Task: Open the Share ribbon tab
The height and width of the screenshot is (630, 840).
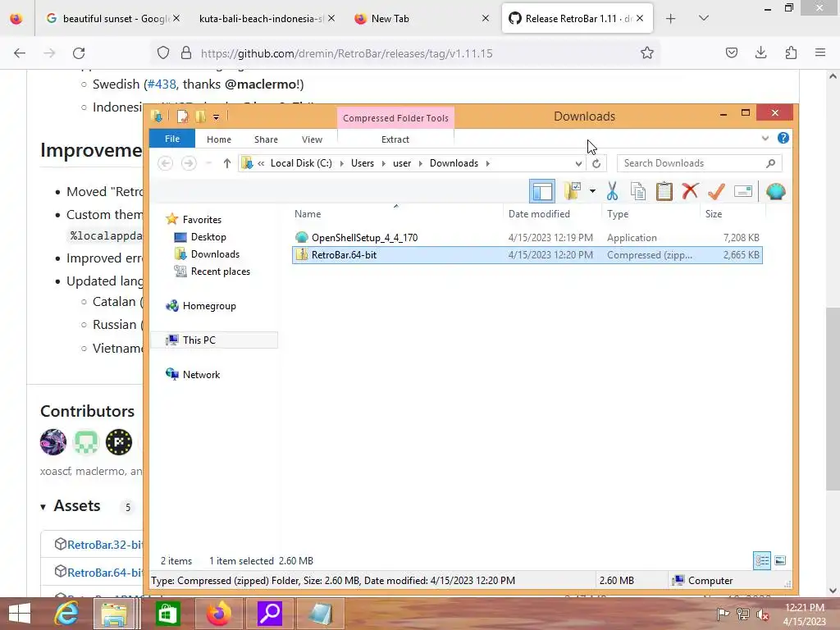Action: point(266,139)
